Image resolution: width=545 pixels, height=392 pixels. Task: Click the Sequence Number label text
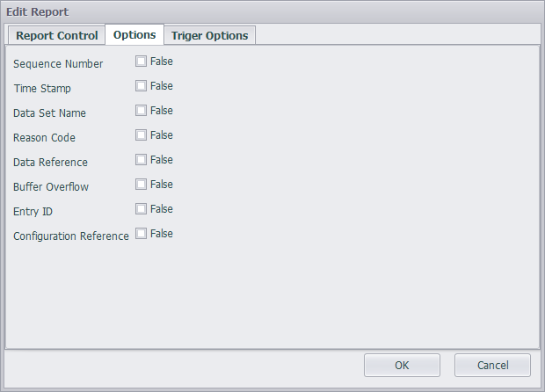pos(58,64)
